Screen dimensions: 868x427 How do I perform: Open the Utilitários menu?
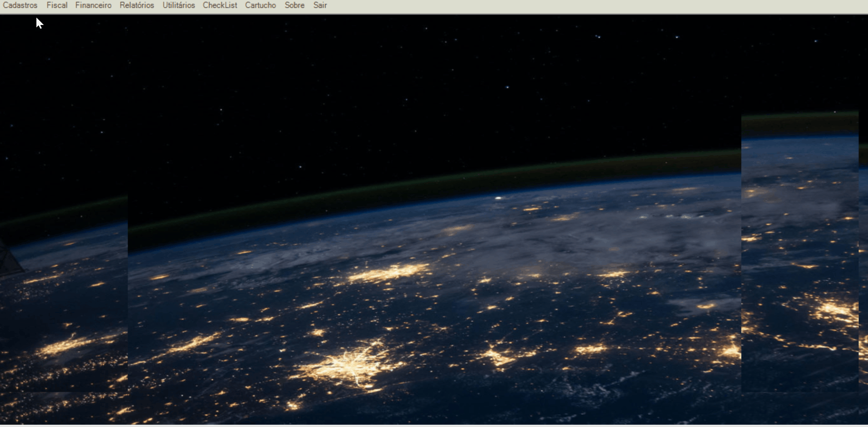click(179, 5)
